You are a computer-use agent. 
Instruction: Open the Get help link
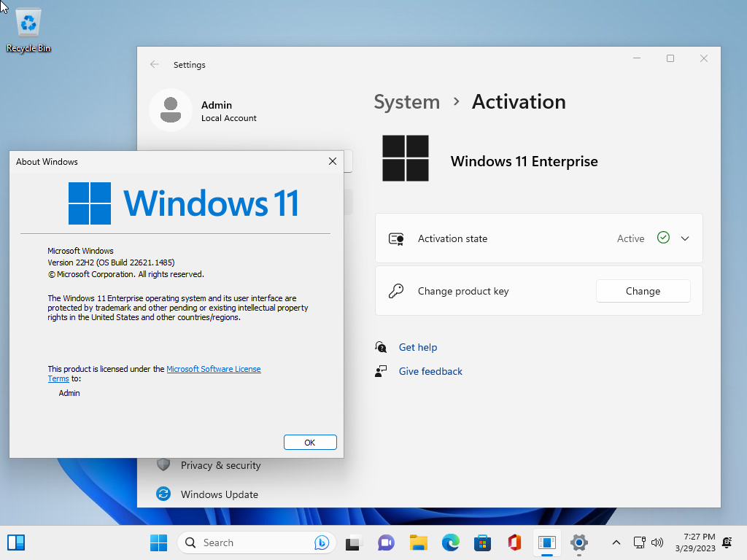418,347
